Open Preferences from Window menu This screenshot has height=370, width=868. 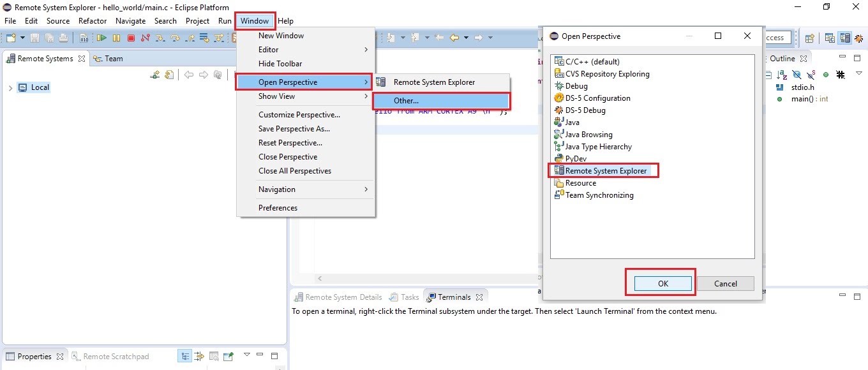point(306,208)
